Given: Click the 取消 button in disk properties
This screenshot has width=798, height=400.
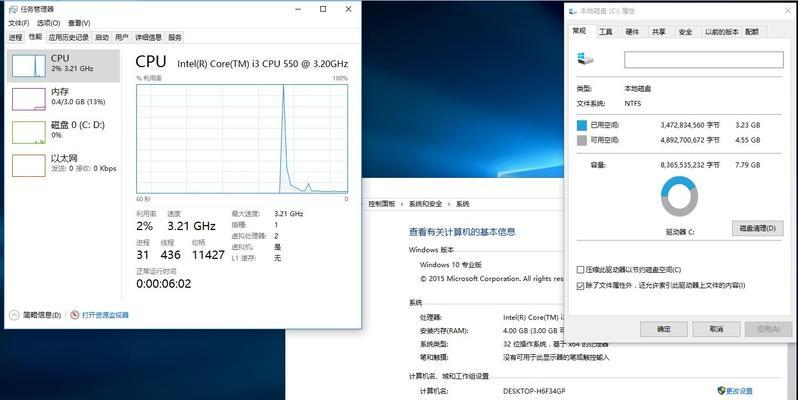Looking at the screenshot, I should point(716,329).
